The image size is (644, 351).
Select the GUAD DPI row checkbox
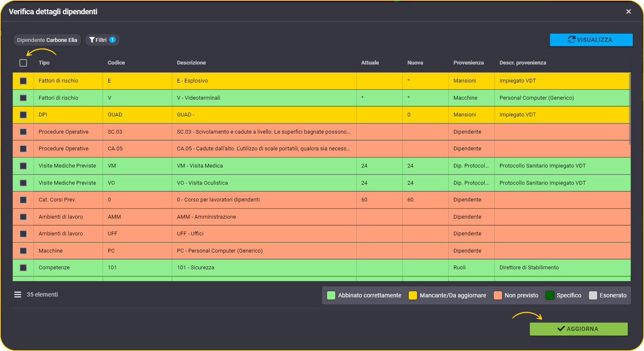[23, 115]
